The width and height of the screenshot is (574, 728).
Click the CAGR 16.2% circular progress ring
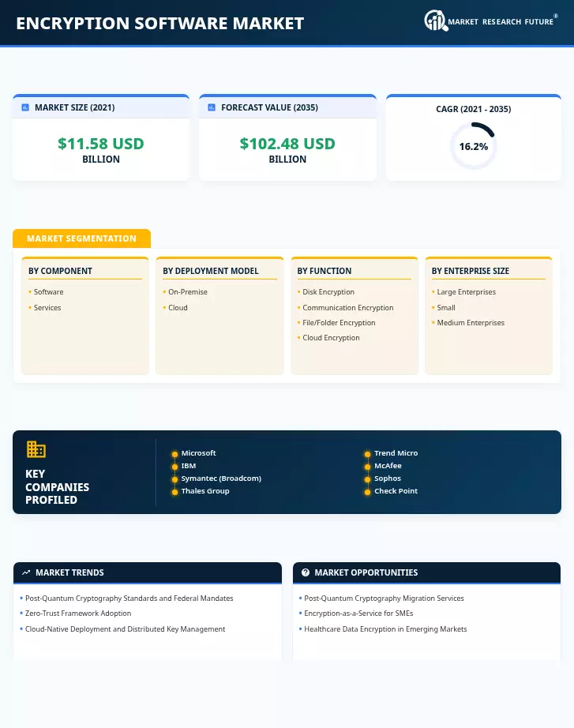pyautogui.click(x=473, y=146)
